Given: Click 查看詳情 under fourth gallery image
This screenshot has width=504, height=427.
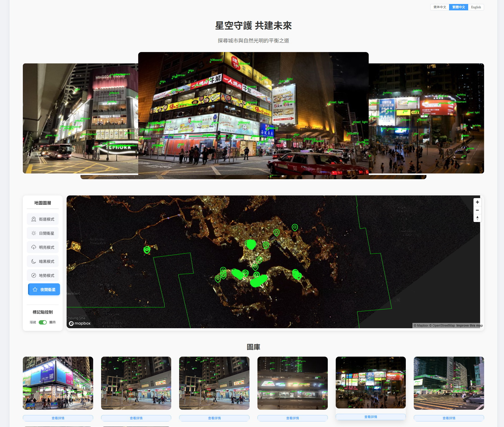Looking at the screenshot, I should click(x=292, y=418).
